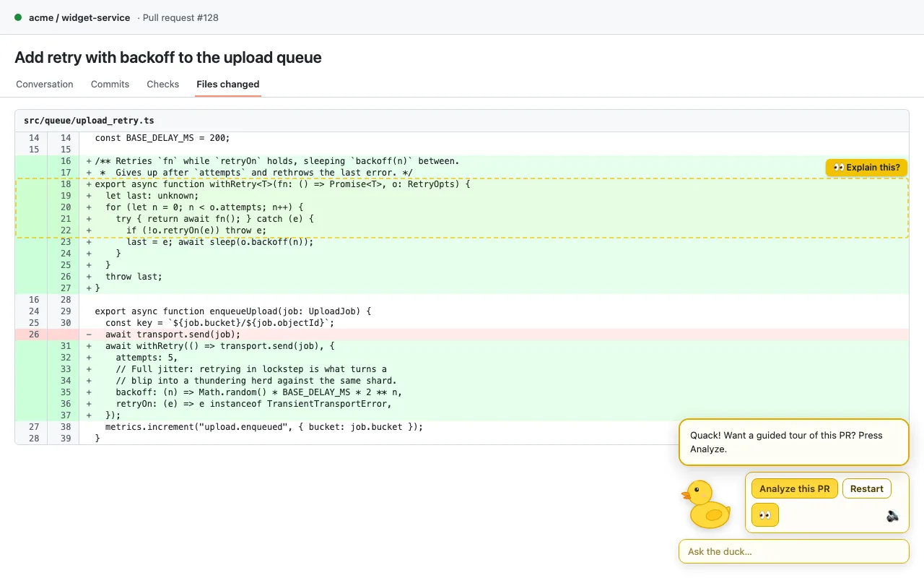Open the Conversation tab
Image resolution: width=924 pixels, height=578 pixels.
pyautogui.click(x=45, y=85)
